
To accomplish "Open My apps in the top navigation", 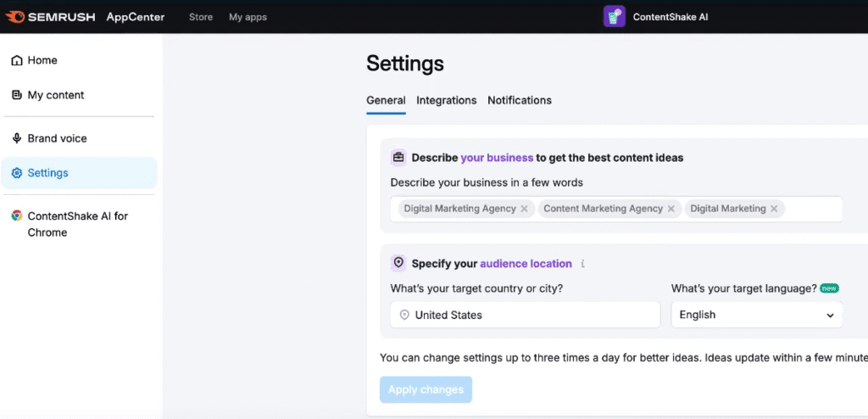I will point(248,17).
